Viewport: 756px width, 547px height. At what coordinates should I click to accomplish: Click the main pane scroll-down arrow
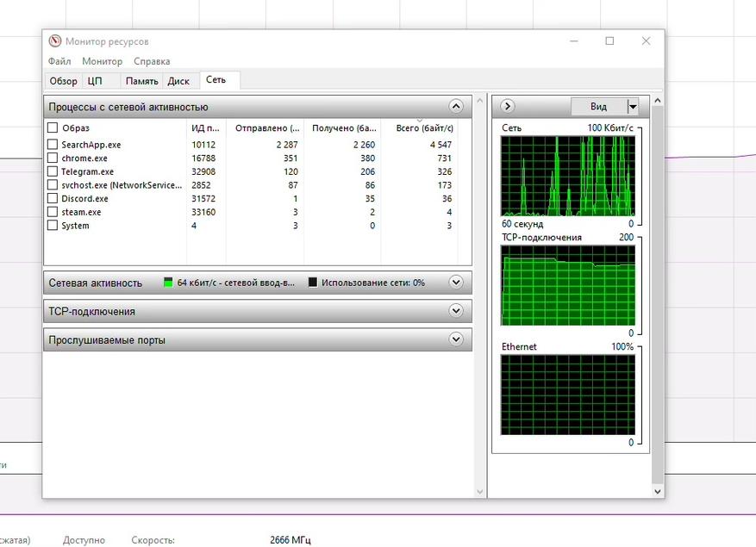[x=480, y=492]
